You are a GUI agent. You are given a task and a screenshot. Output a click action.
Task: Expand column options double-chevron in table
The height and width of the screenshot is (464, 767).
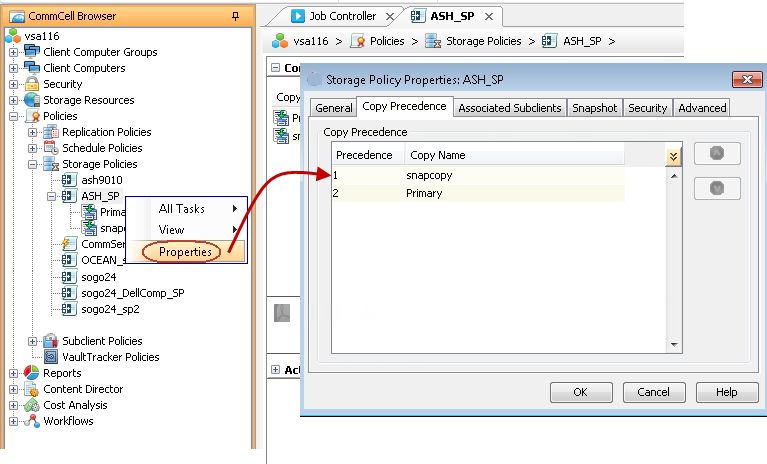[673, 156]
